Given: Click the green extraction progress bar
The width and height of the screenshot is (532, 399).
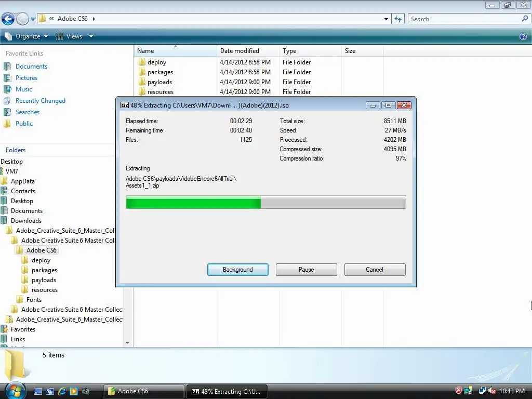Looking at the screenshot, I should (193, 202).
